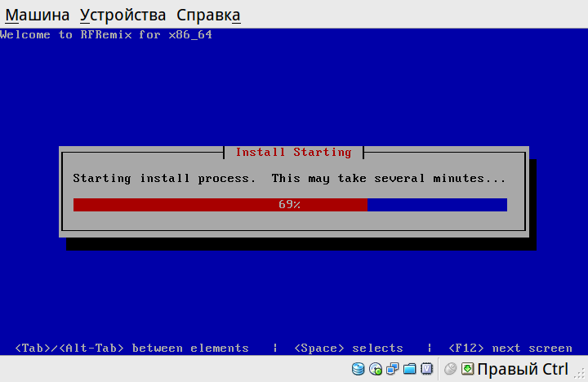Image resolution: width=588 pixels, height=382 pixels.
Task: Click the green arrow keyboard capture icon
Action: pyautogui.click(x=468, y=369)
